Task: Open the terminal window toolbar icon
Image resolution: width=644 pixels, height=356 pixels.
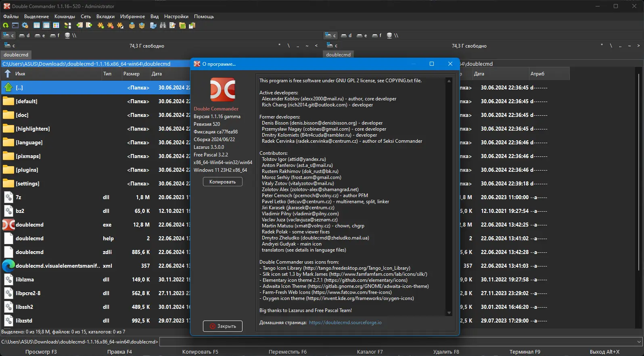Action: pyautogui.click(x=15, y=25)
